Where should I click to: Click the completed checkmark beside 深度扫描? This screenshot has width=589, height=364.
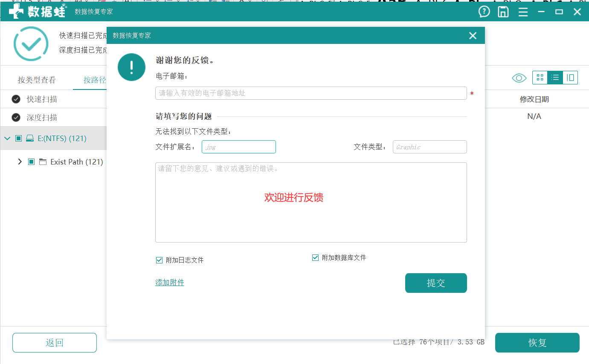tap(15, 117)
